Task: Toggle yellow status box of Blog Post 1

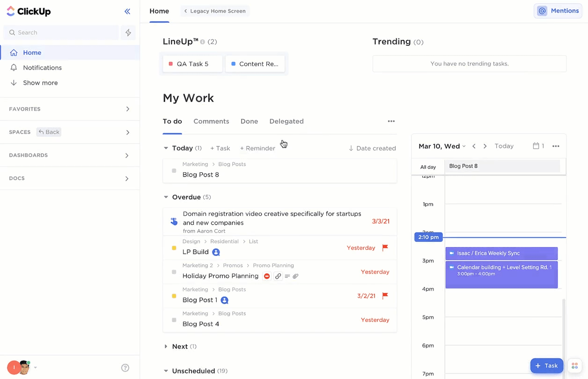Action: tap(174, 296)
